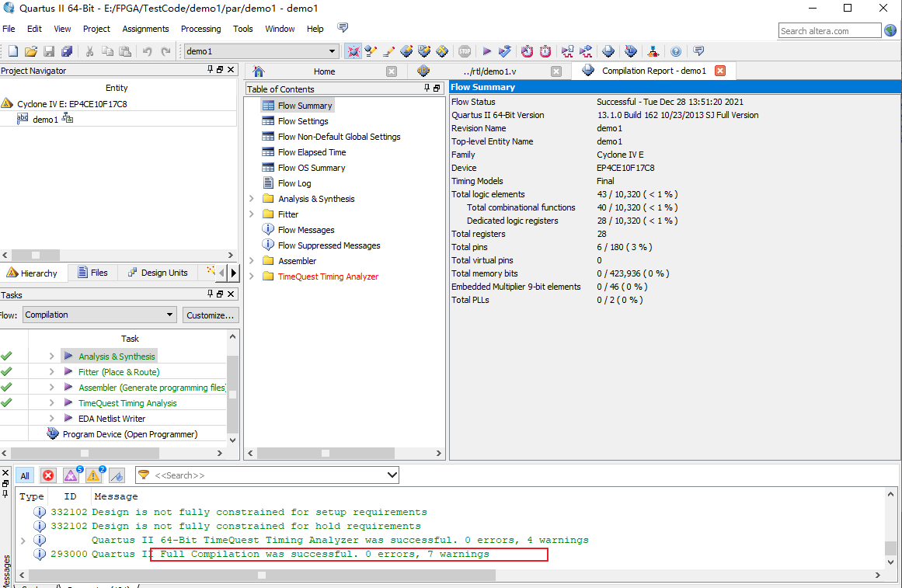
Task: Expand the Fitter folder
Action: click(x=252, y=214)
